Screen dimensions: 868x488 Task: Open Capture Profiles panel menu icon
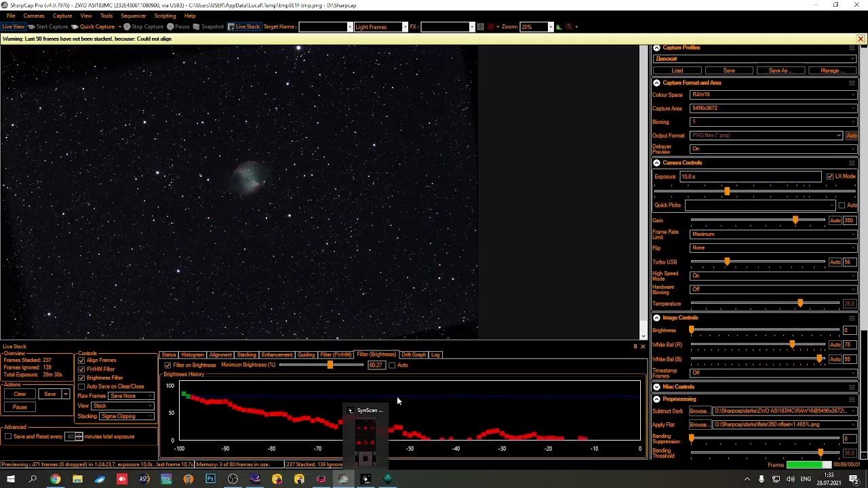(852, 48)
